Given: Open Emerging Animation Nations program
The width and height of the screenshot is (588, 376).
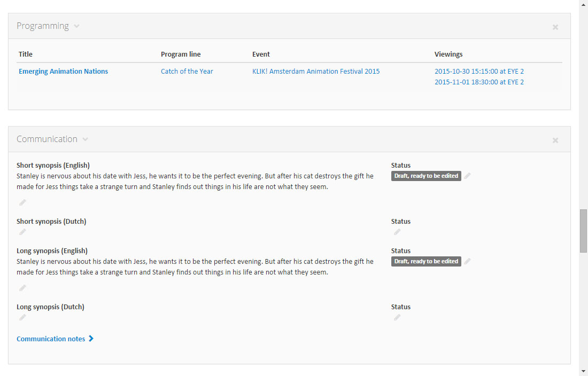Looking at the screenshot, I should 63,72.
